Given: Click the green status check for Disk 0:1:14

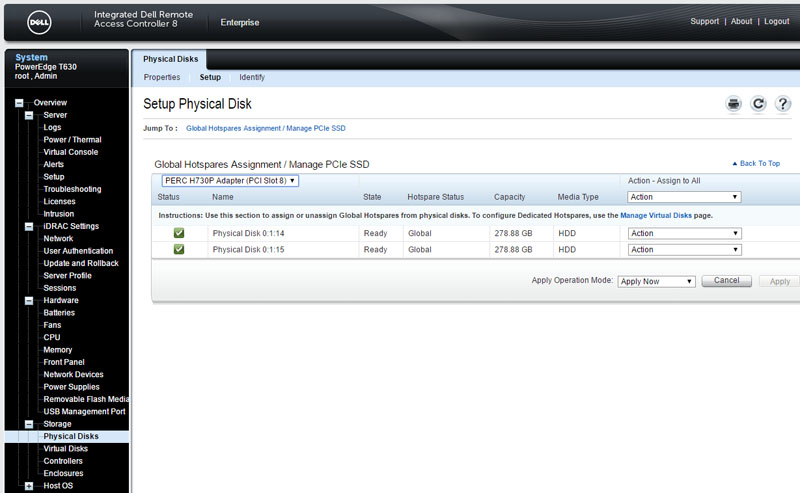Looking at the screenshot, I should click(x=179, y=233).
